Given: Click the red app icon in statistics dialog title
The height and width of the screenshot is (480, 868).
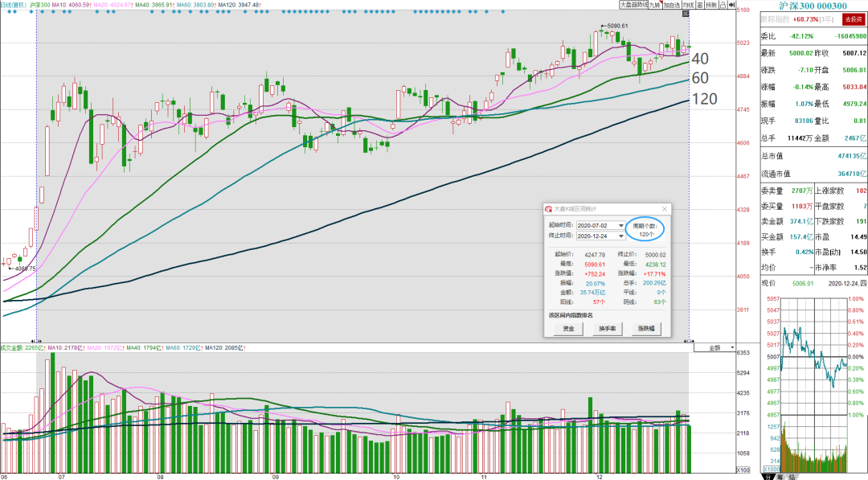Looking at the screenshot, I should coord(549,209).
